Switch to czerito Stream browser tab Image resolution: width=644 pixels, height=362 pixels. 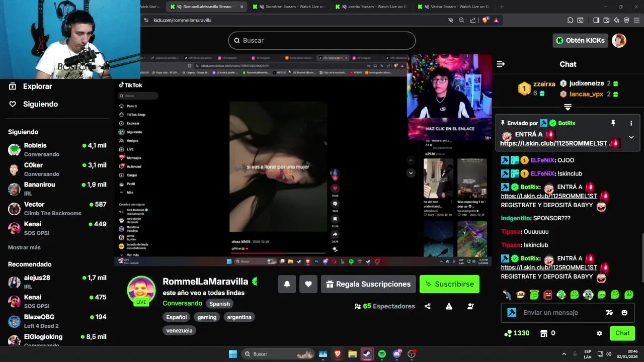[371, 7]
